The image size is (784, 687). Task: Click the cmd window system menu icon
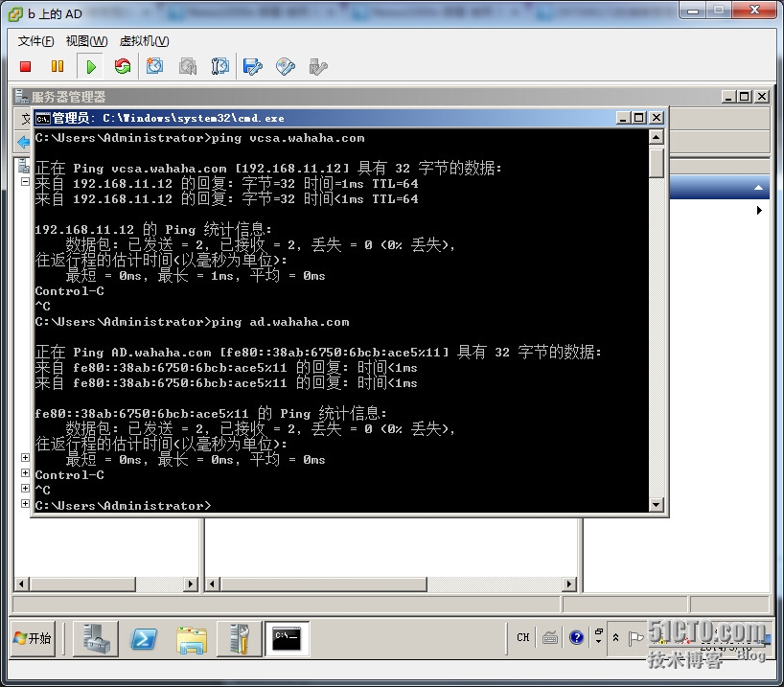(x=42, y=119)
